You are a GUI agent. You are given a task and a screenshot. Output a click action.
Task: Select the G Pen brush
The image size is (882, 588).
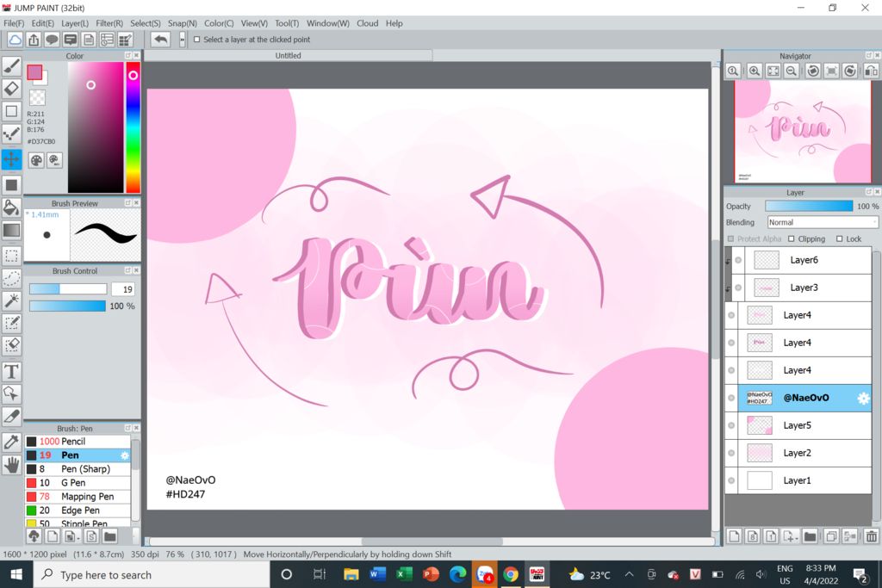coord(78,483)
